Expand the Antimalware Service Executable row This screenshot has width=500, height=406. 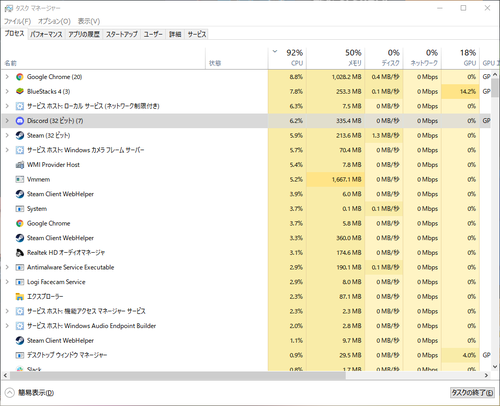tap(7, 268)
